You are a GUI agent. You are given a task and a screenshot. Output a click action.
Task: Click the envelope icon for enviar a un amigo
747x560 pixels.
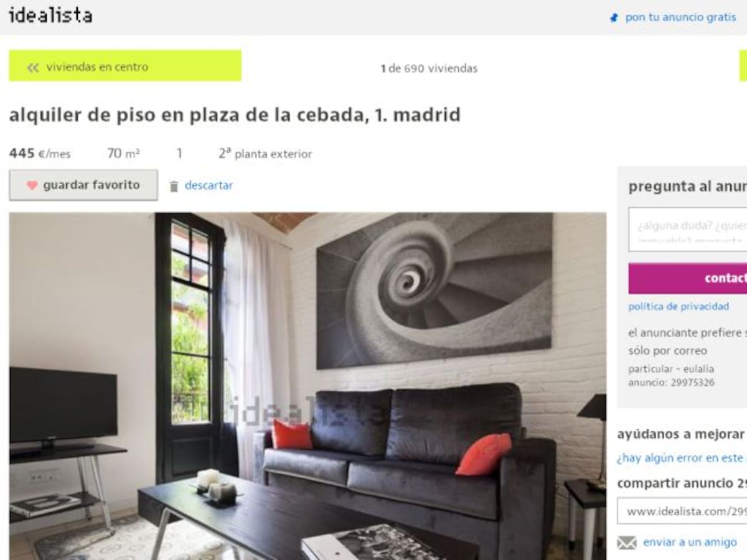[x=626, y=543]
